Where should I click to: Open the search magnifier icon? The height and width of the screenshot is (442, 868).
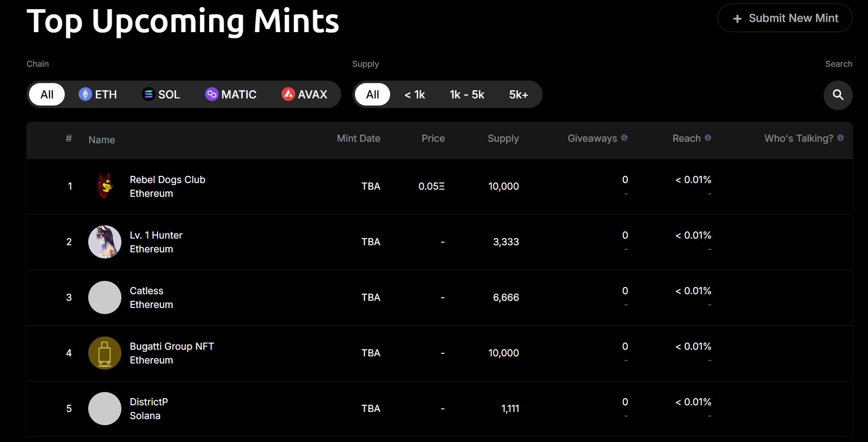(x=838, y=95)
